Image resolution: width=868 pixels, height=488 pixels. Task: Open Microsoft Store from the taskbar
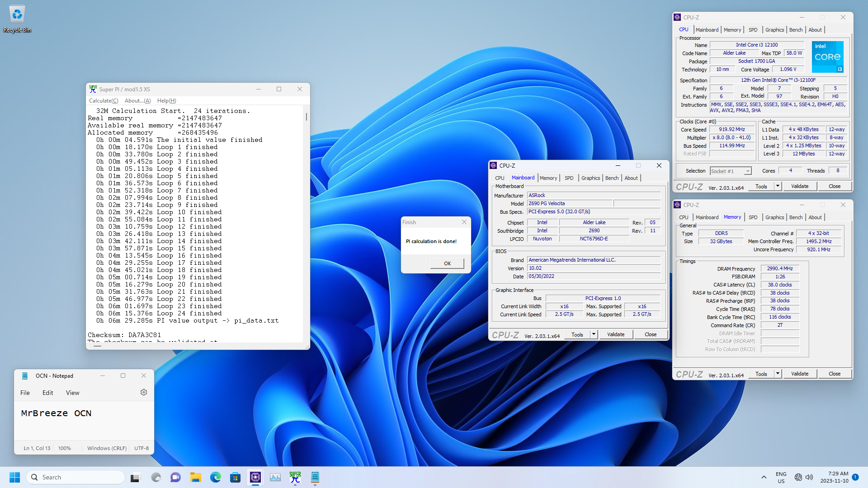[x=235, y=477]
